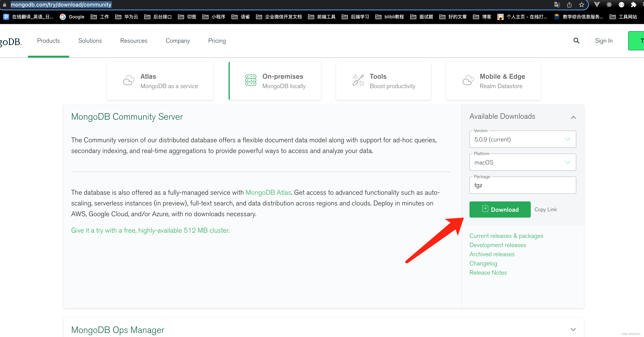Open the 好的文章 bookmarks folder

[x=453, y=17]
